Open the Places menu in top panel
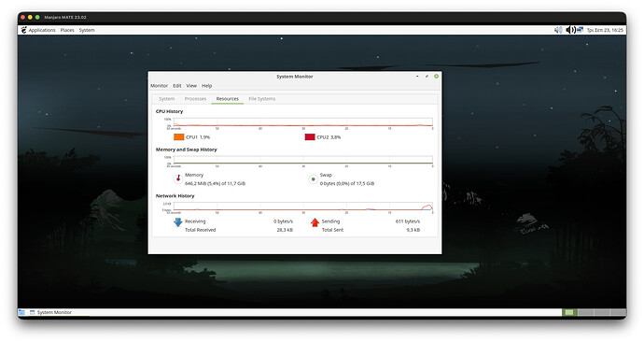 click(x=67, y=30)
